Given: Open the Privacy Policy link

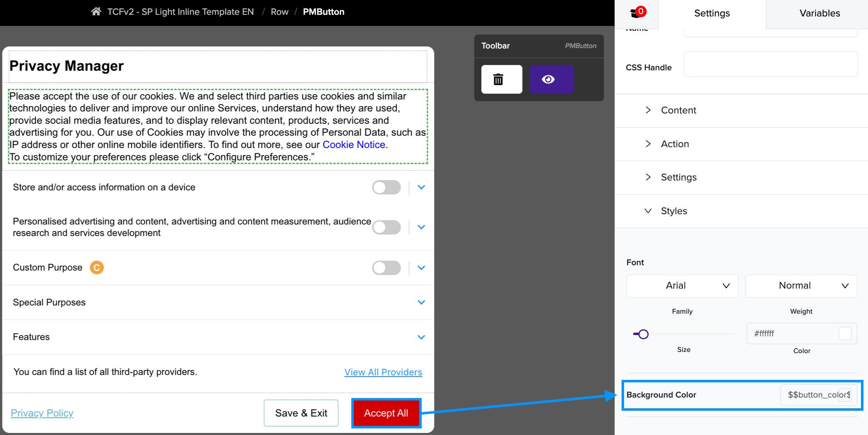Looking at the screenshot, I should 42,413.
